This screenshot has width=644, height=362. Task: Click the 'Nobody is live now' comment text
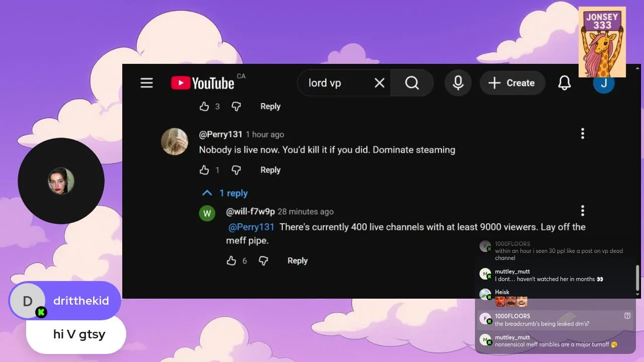click(x=327, y=150)
